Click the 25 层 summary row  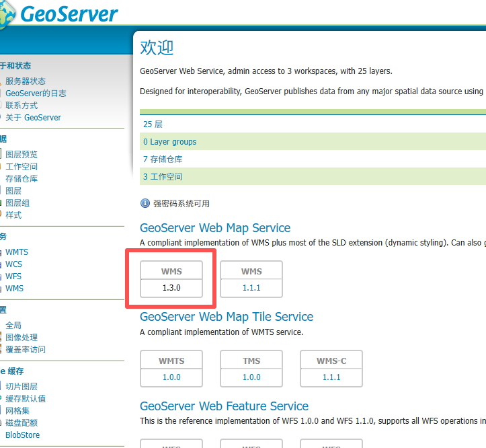tap(313, 124)
